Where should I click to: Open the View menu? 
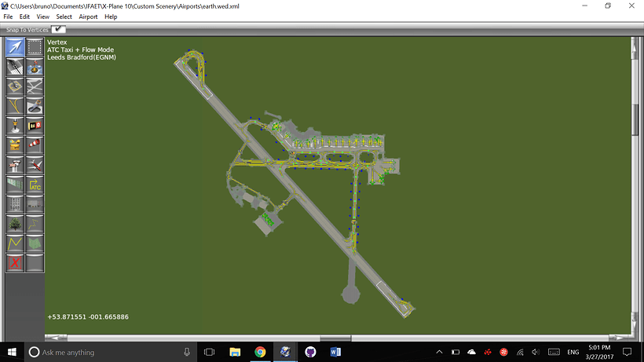pyautogui.click(x=42, y=16)
